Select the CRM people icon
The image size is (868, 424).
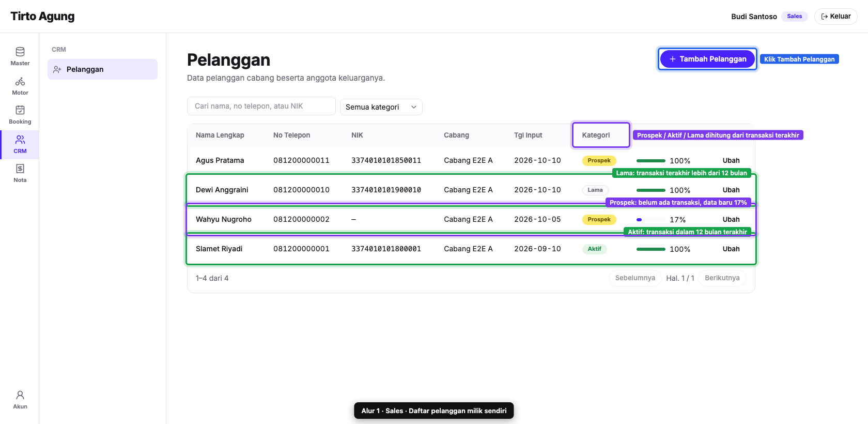coord(20,140)
